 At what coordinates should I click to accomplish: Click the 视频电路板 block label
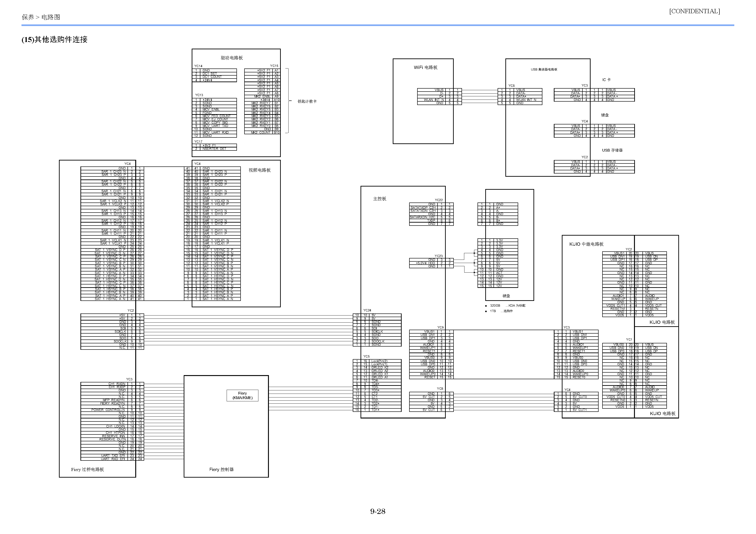coord(260,170)
